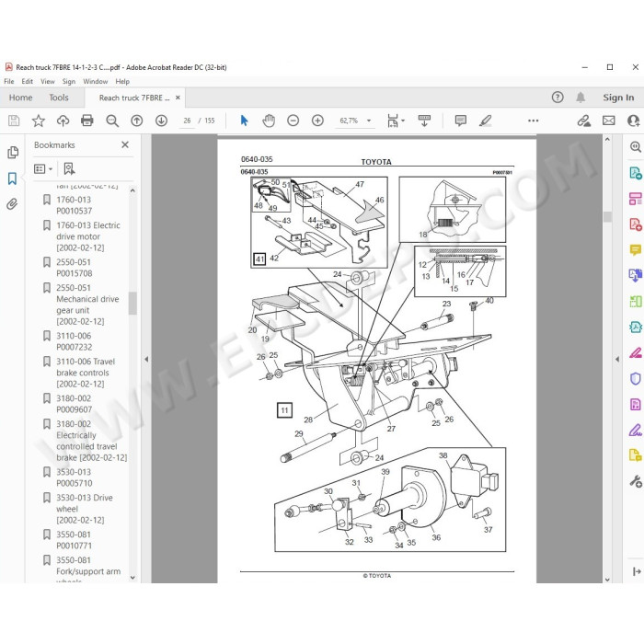The height and width of the screenshot is (644, 644).
Task: Open the Help menu
Action: [122, 81]
